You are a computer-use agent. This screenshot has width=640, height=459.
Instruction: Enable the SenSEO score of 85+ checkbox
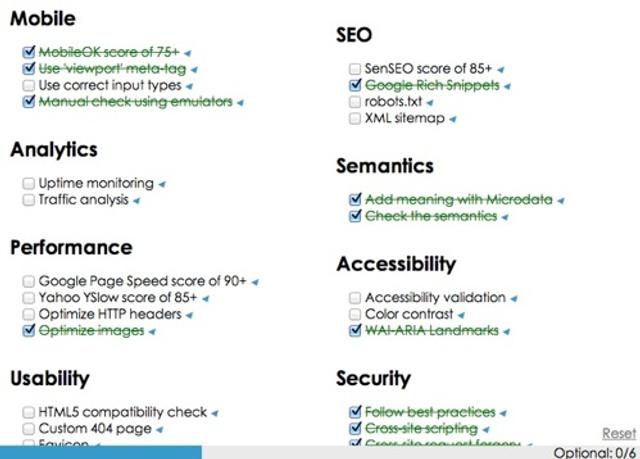click(355, 69)
